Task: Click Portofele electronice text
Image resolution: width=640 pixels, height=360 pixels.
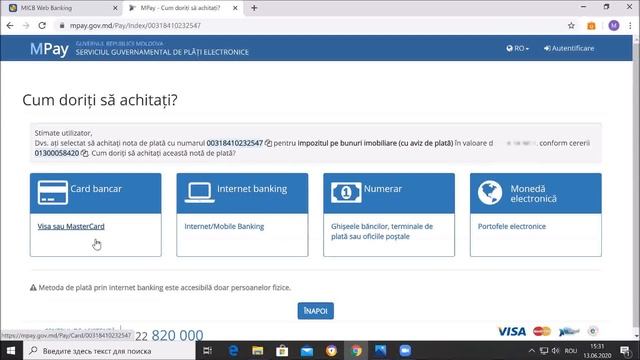Action: (x=511, y=226)
